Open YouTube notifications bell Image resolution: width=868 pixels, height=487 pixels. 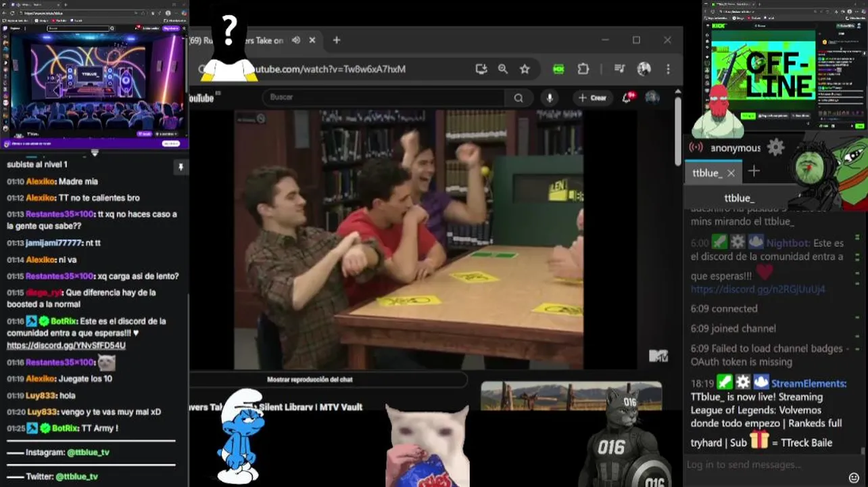627,97
